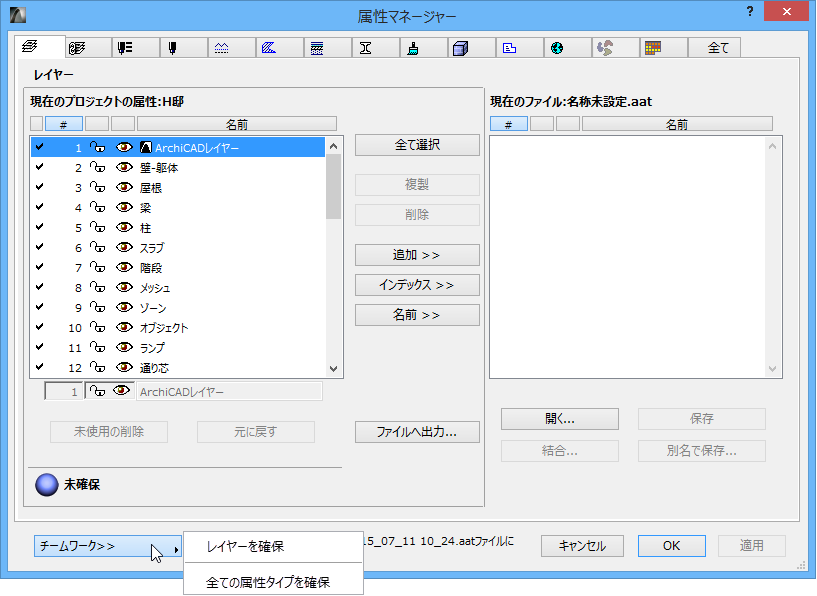The width and height of the screenshot is (817, 596).
Task: Expand the チームワーク>> menu button
Action: [108, 545]
